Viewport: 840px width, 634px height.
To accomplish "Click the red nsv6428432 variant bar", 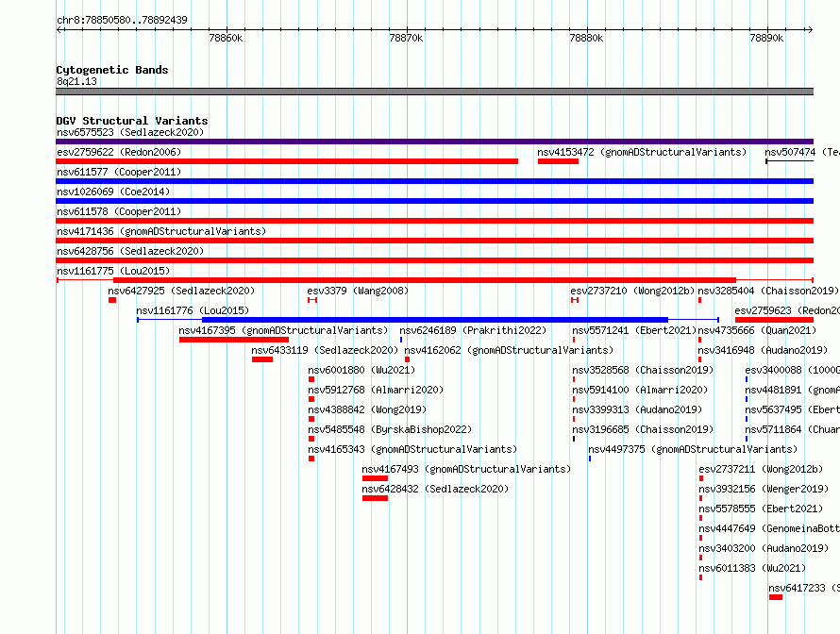I will [375, 498].
